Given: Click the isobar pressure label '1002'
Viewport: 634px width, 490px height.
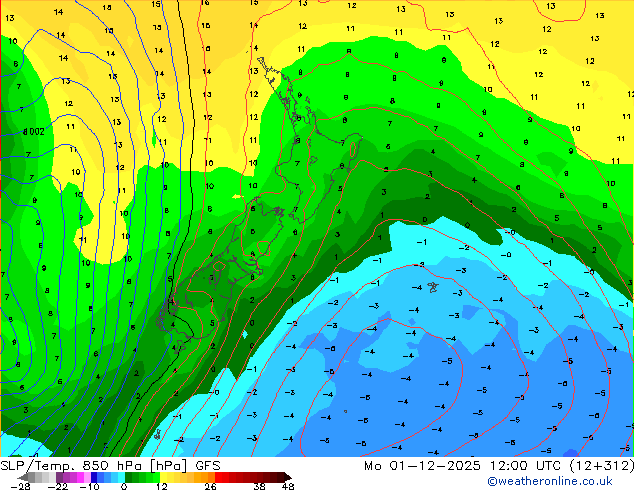Looking at the screenshot, I should point(34,132).
